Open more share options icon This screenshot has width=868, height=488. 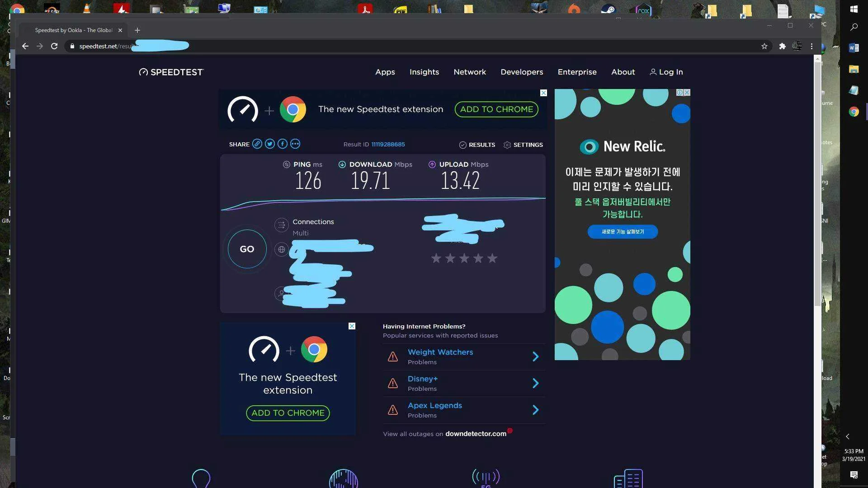tap(295, 144)
